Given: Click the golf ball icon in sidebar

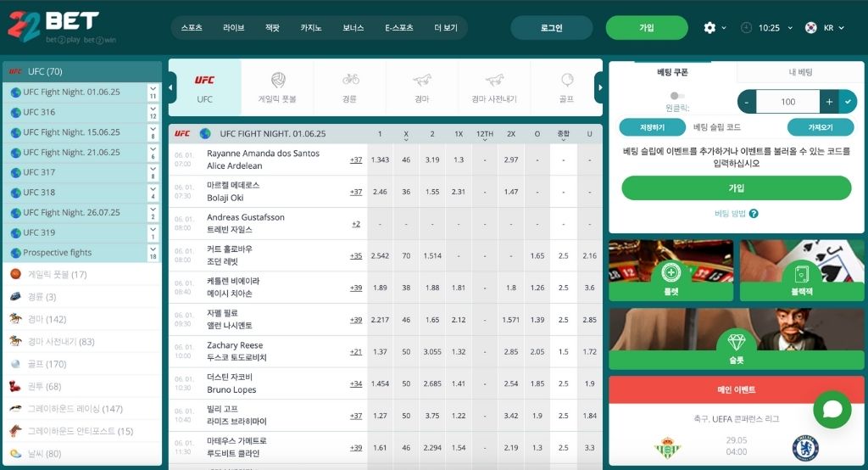Looking at the screenshot, I should tap(15, 364).
